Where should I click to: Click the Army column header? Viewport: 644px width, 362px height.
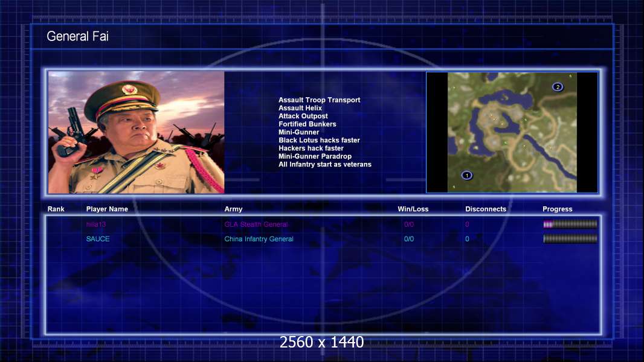point(233,209)
